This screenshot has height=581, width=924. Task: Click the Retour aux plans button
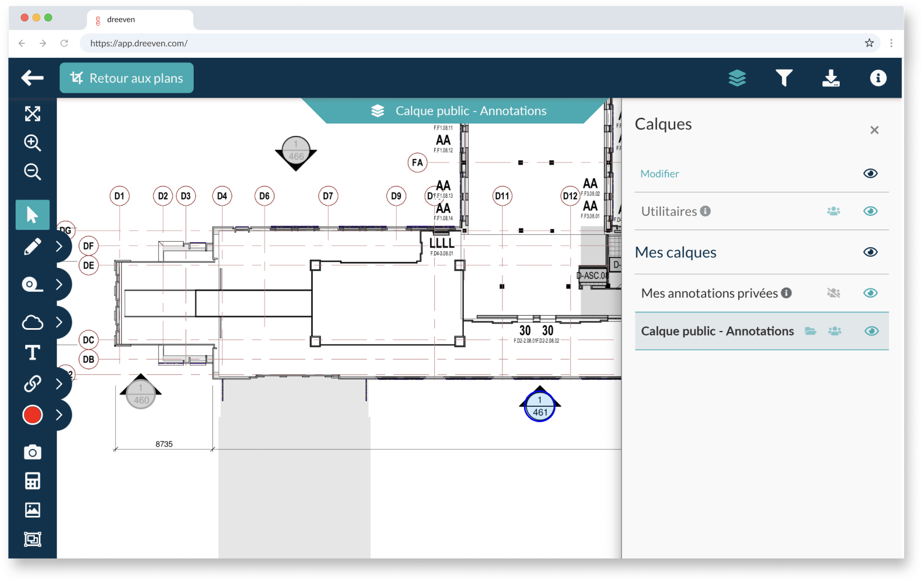coord(126,78)
